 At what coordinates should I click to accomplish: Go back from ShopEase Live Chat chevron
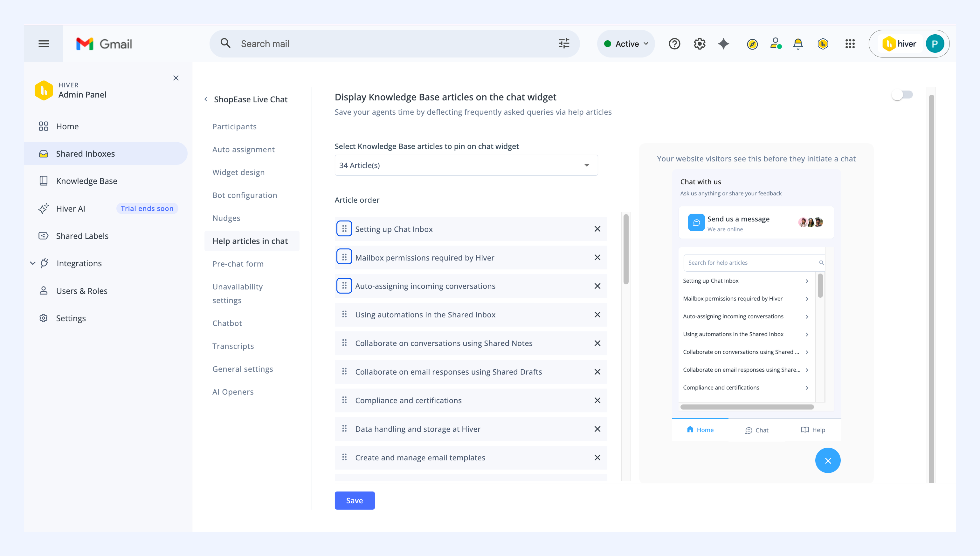[205, 99]
